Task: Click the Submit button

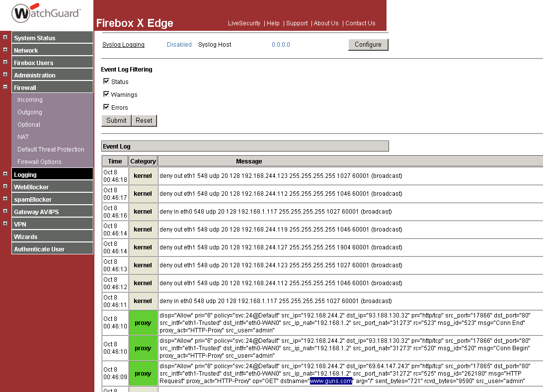Action: click(116, 120)
